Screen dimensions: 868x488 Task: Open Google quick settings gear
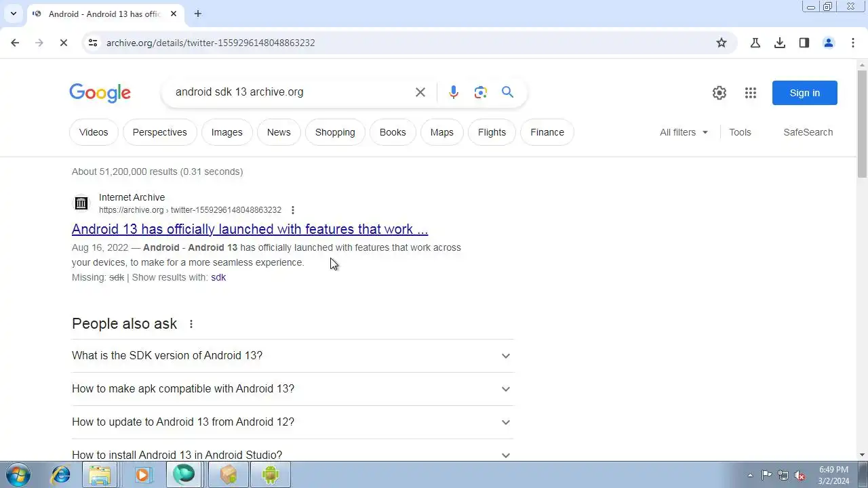pos(719,93)
